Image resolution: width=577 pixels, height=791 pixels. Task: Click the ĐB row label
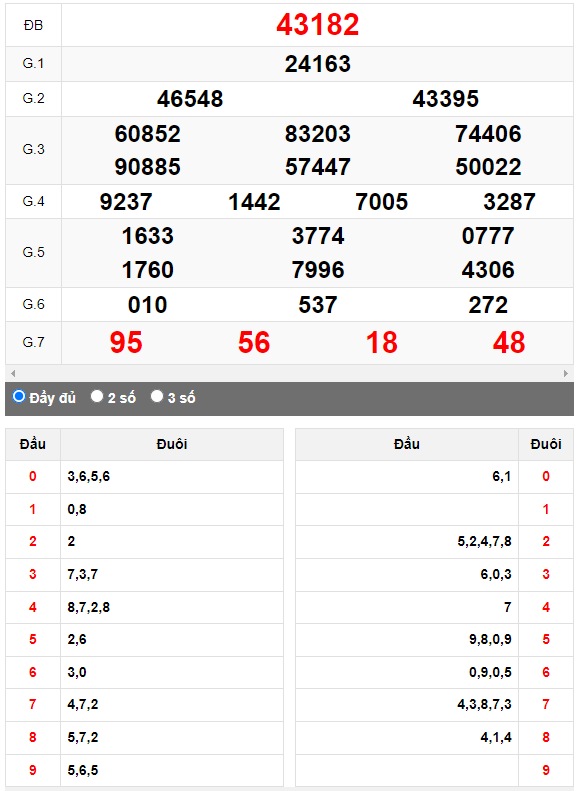[33, 25]
